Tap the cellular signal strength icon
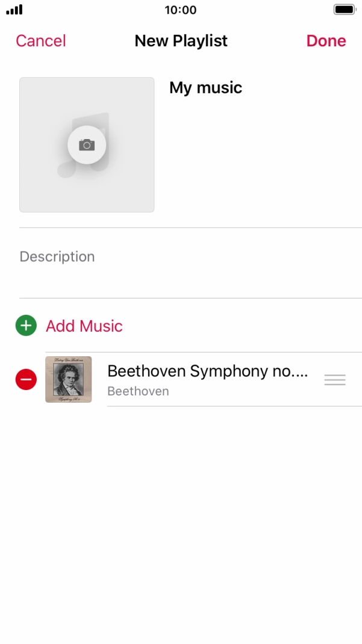This screenshot has width=362, height=644. pyautogui.click(x=14, y=10)
